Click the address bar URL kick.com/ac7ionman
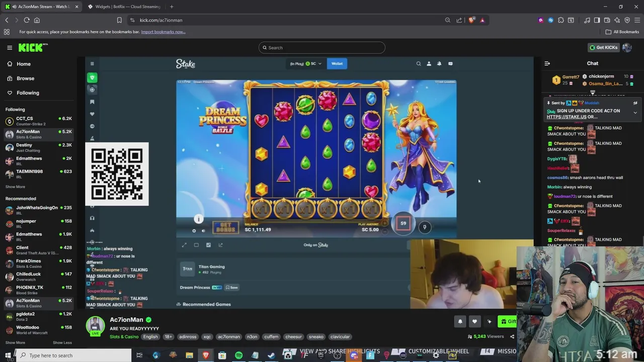This screenshot has height=362, width=644. [x=161, y=20]
